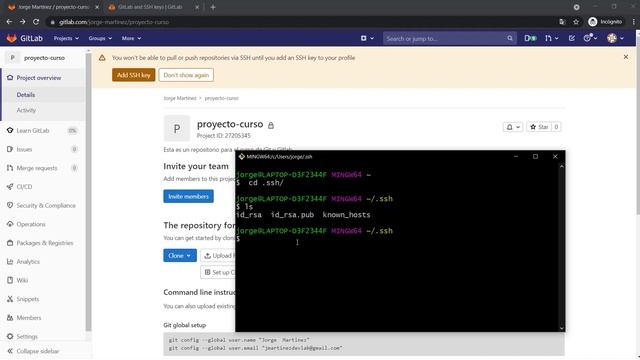Click Security & Compliance shield icon

click(x=10, y=205)
